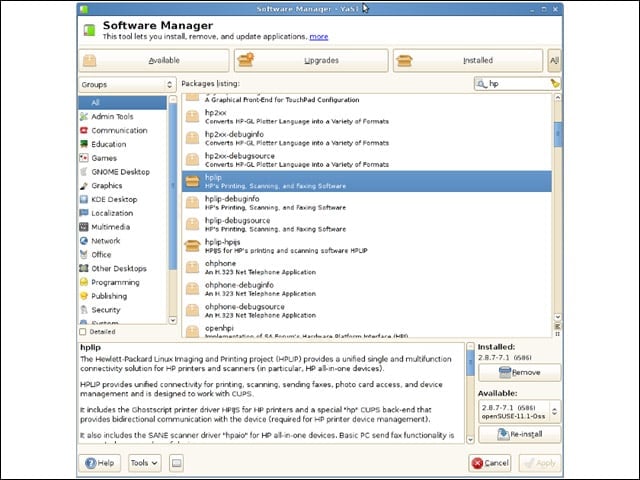Select the Communication group icon
Image resolution: width=640 pixels, height=480 pixels.
pos(84,131)
